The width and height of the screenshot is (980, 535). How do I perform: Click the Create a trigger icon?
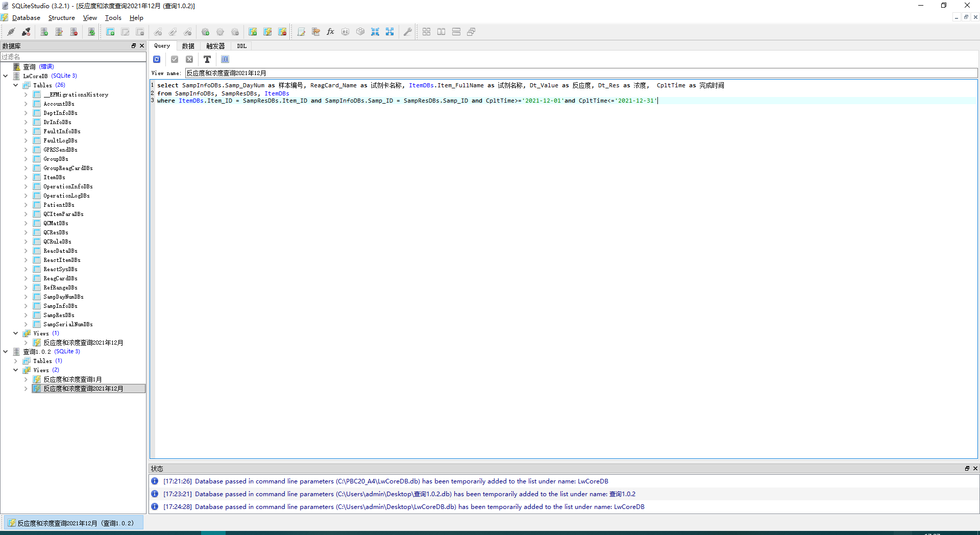coord(206,32)
